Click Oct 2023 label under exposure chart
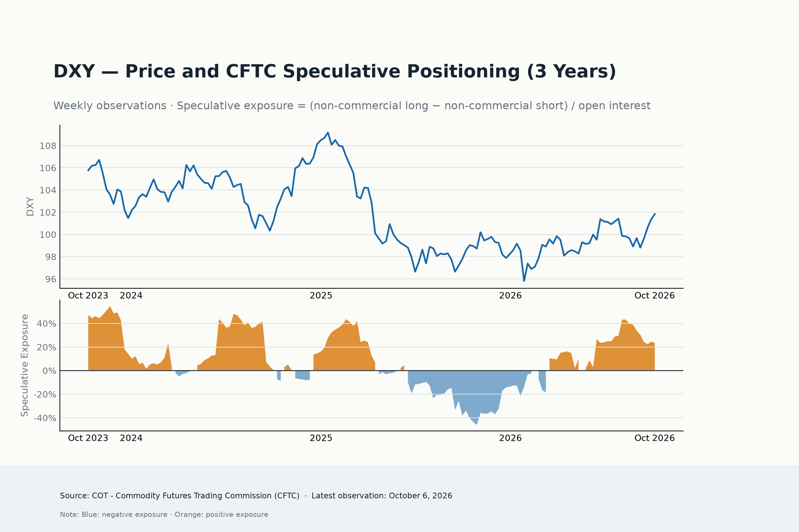 click(x=88, y=438)
